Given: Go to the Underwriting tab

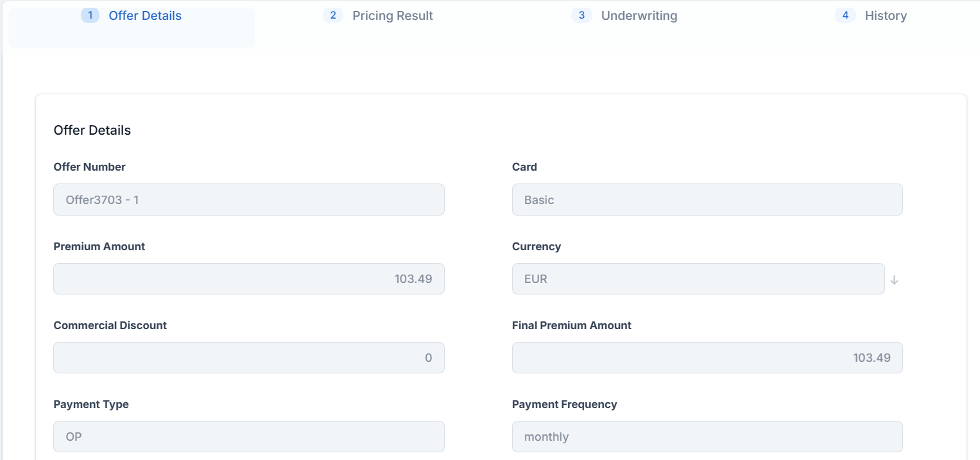Looking at the screenshot, I should click(639, 16).
